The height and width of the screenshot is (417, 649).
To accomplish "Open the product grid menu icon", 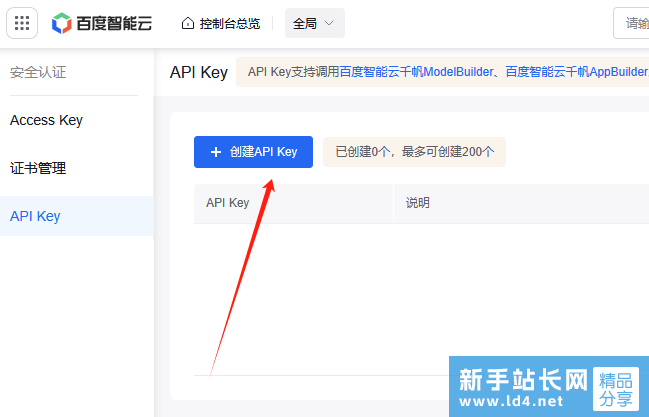I will coord(22,23).
